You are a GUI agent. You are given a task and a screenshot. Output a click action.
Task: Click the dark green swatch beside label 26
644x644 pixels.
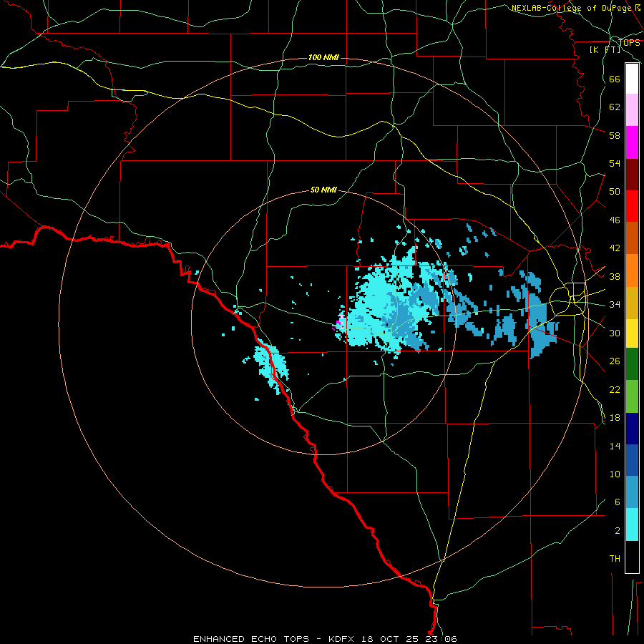click(632, 364)
